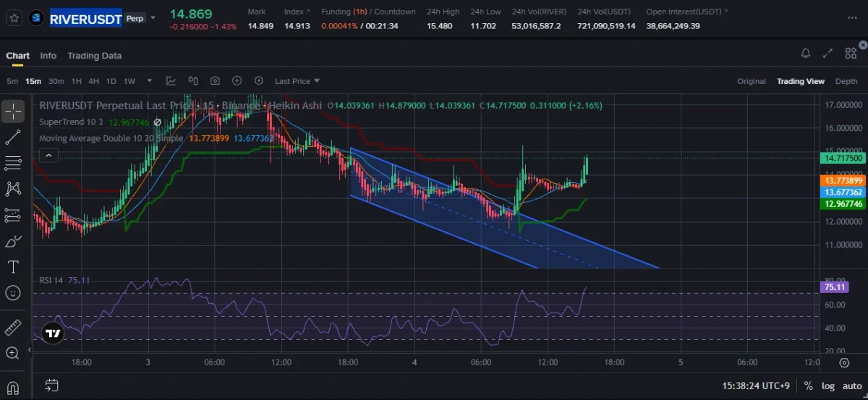
Task: Select the 4H interval
Action: pyautogui.click(x=94, y=81)
